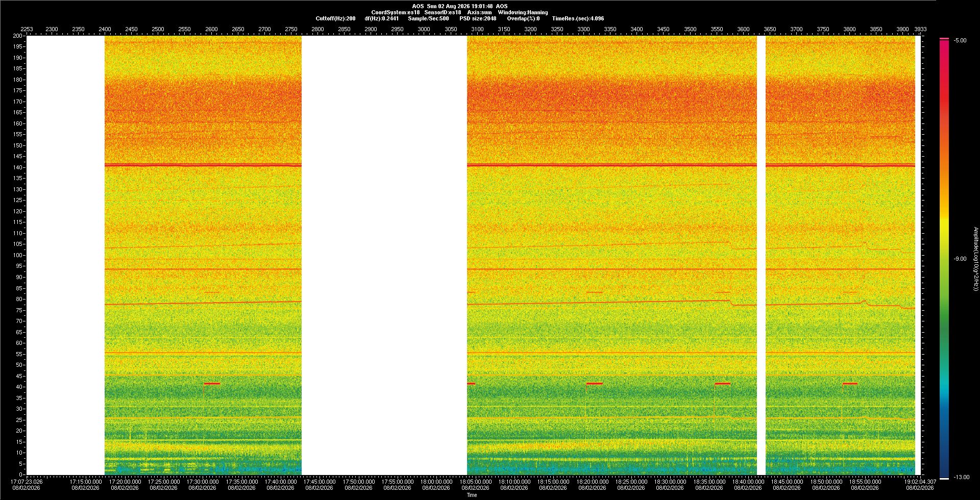The width and height of the screenshot is (980, 500).
Task: Click the "3650" top axis label
Action: tap(770, 29)
